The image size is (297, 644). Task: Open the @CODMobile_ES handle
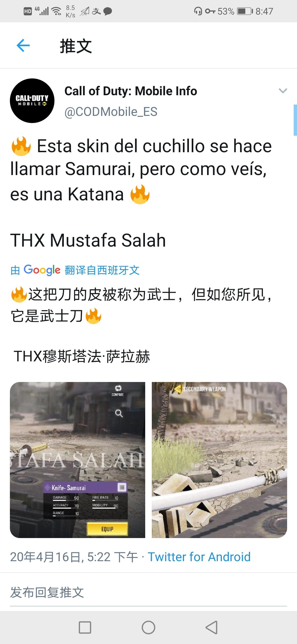111,112
